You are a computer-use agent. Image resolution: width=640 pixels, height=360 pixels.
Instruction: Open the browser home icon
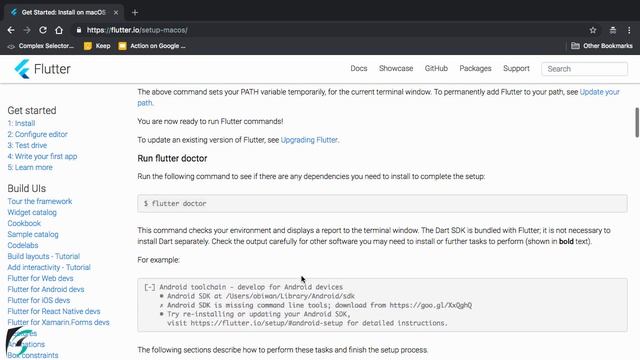click(x=59, y=30)
